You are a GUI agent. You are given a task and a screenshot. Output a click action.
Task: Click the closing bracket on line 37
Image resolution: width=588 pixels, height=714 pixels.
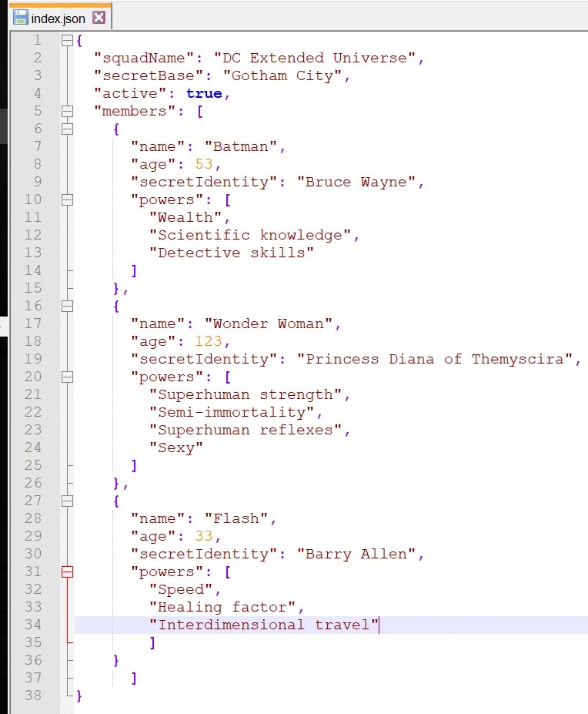coord(134,678)
